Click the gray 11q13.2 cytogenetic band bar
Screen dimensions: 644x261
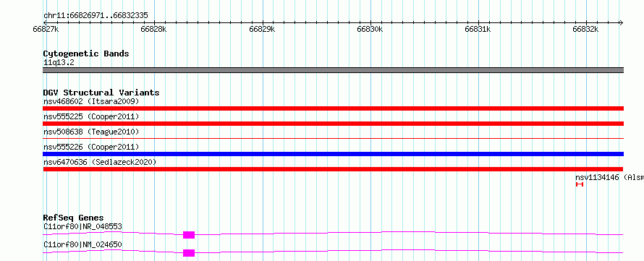pos(333,70)
